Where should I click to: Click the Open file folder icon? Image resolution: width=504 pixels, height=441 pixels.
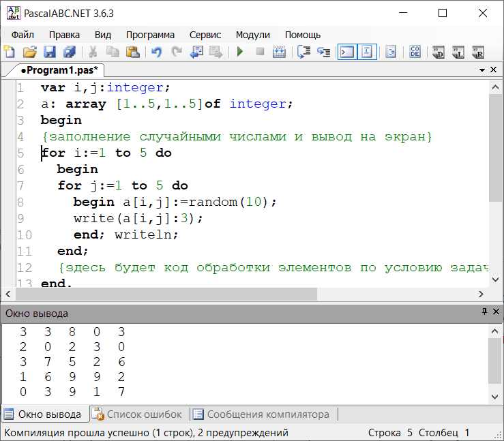(29, 52)
